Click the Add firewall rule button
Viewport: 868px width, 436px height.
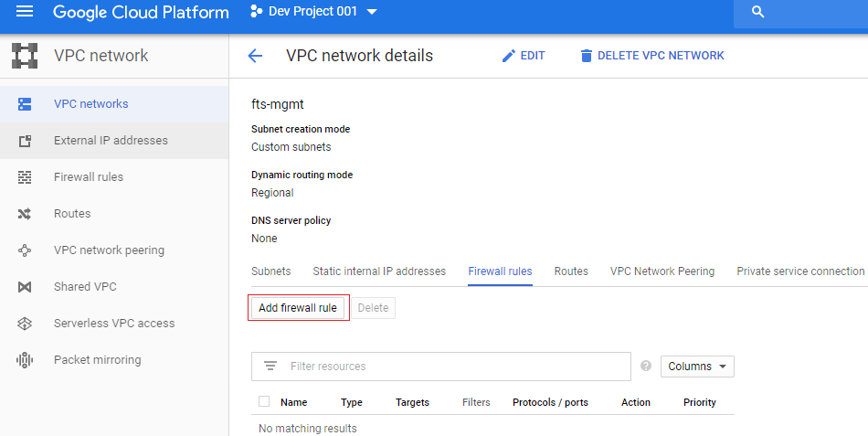point(298,308)
